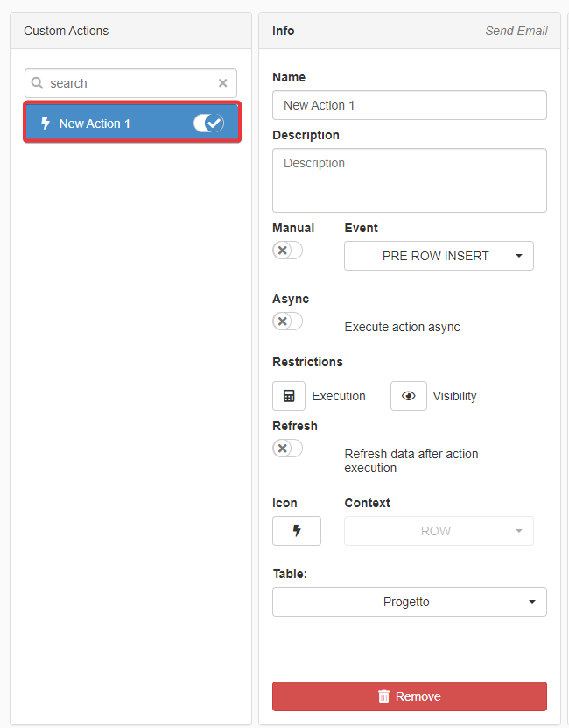Click into the Name input field
569x728 pixels.
coord(409,105)
